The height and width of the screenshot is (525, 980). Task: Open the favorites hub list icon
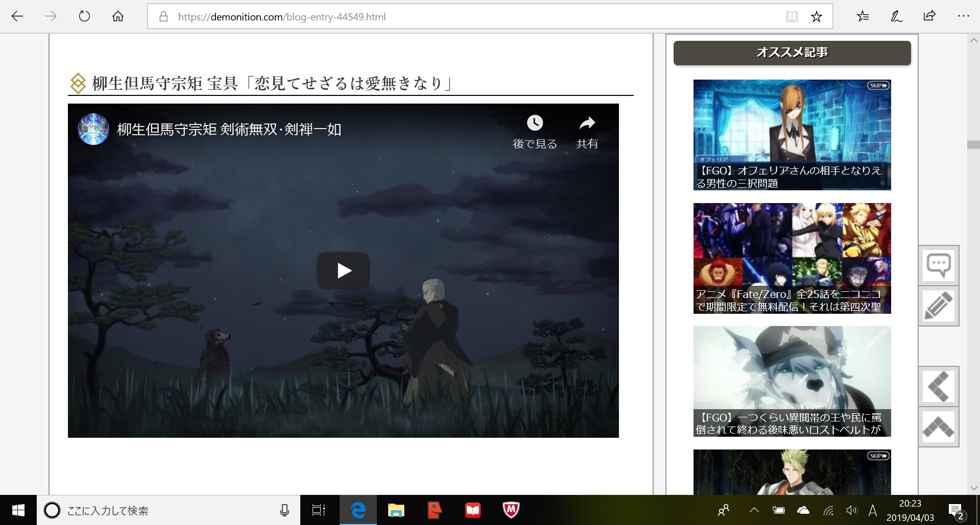pos(863,16)
